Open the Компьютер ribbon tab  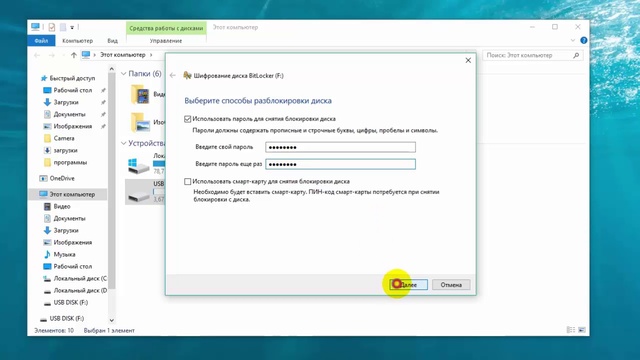(x=78, y=41)
